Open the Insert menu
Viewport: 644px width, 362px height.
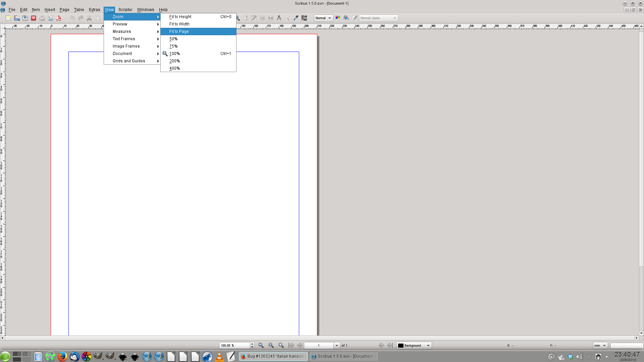[50, 10]
